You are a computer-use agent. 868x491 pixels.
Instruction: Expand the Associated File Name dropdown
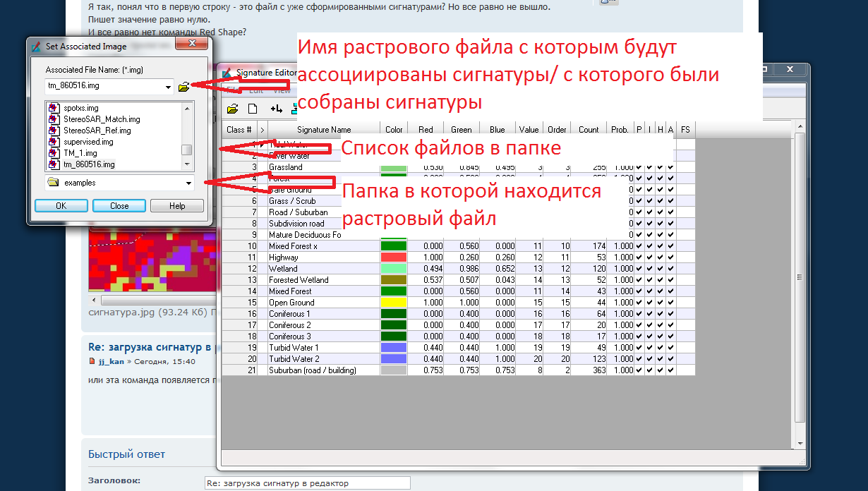tap(168, 87)
